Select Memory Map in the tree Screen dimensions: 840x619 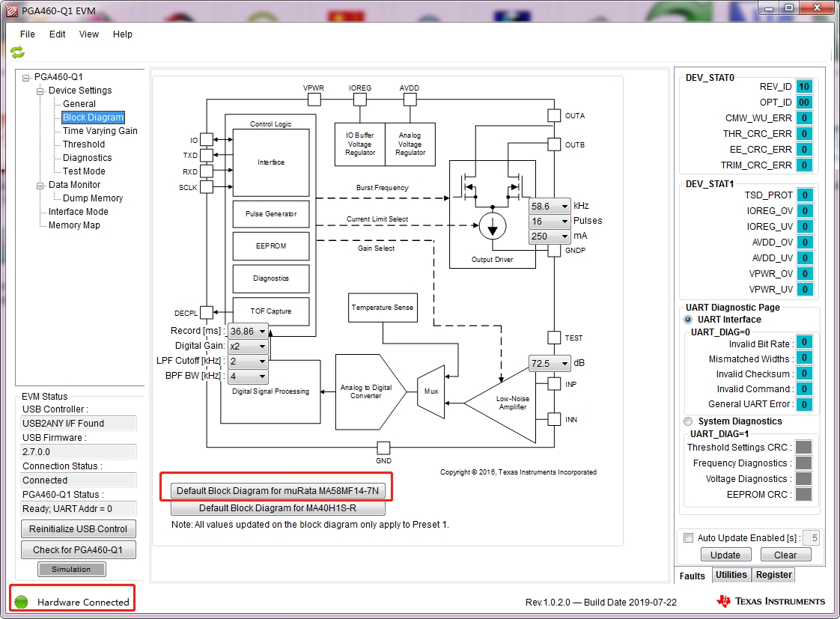74,225
